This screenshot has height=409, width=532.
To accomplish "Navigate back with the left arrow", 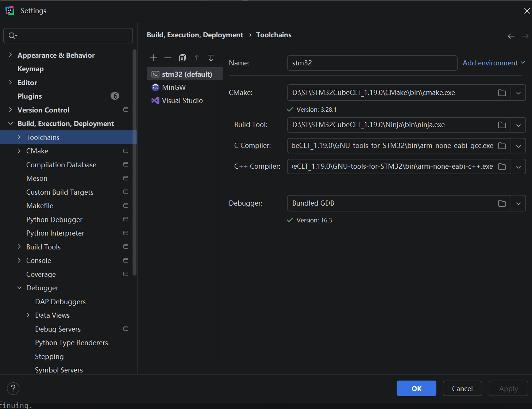I will click(511, 36).
